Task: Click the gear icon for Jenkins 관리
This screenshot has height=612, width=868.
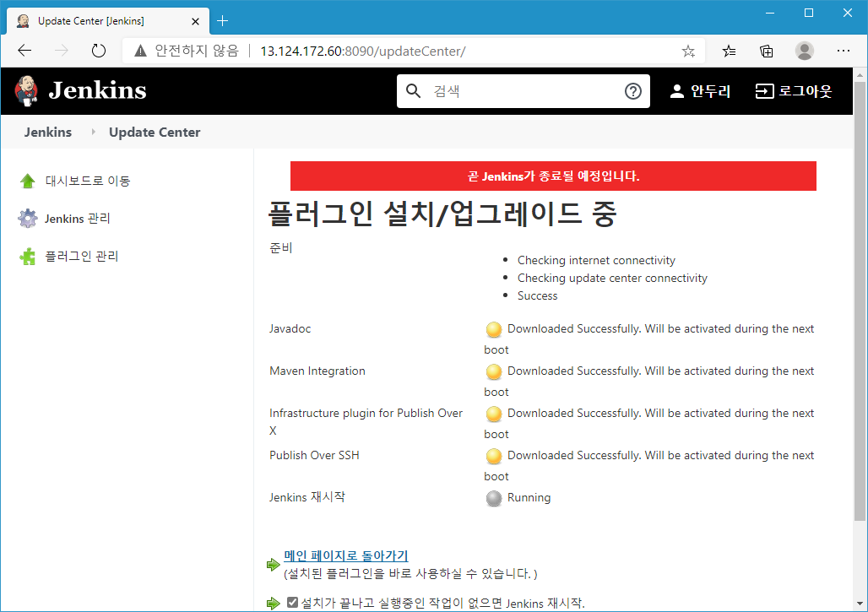Action: point(27,219)
